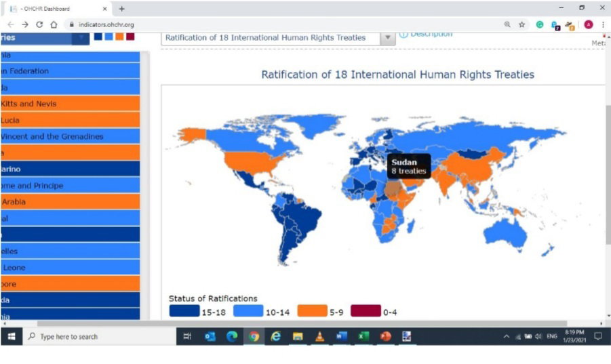The image size is (611, 364).
Task: Expand the countries list dropdown arrow
Action: click(81, 38)
